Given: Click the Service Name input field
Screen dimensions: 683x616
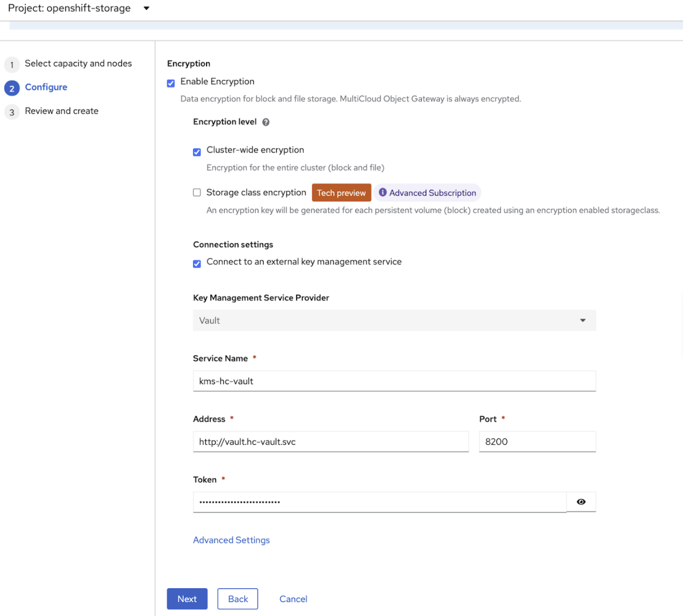Looking at the screenshot, I should [395, 381].
